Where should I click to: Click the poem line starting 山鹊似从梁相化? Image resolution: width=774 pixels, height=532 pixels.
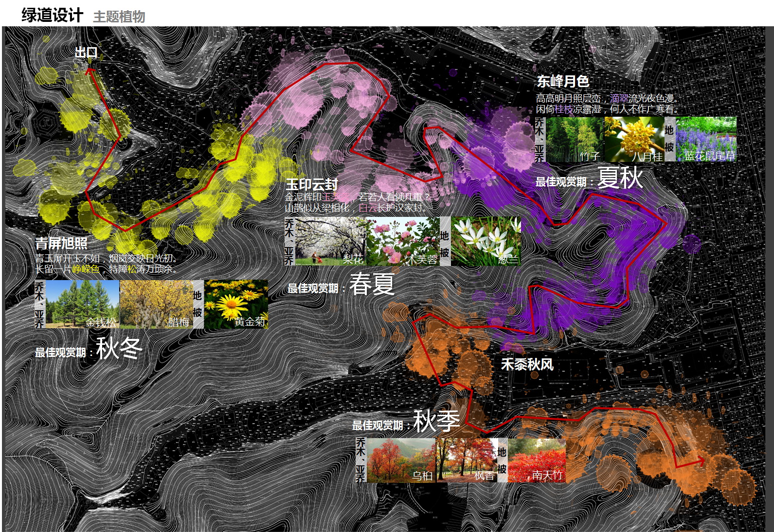(x=356, y=208)
